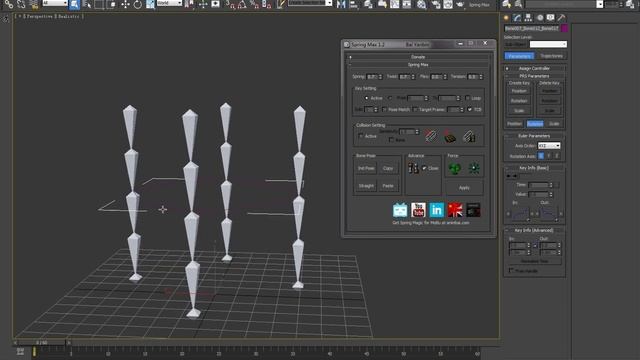The width and height of the screenshot is (640, 360).
Task: Click the green radial Force icon
Action: tap(474, 168)
